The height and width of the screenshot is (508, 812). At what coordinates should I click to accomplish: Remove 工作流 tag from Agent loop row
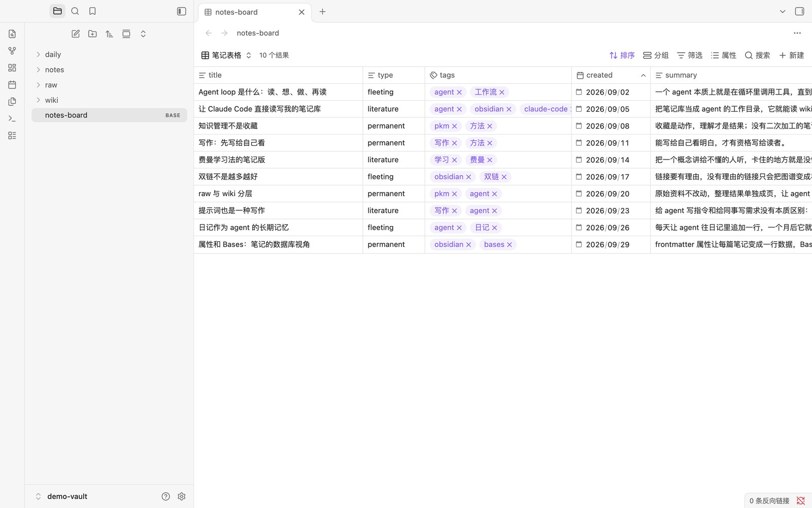click(x=502, y=92)
